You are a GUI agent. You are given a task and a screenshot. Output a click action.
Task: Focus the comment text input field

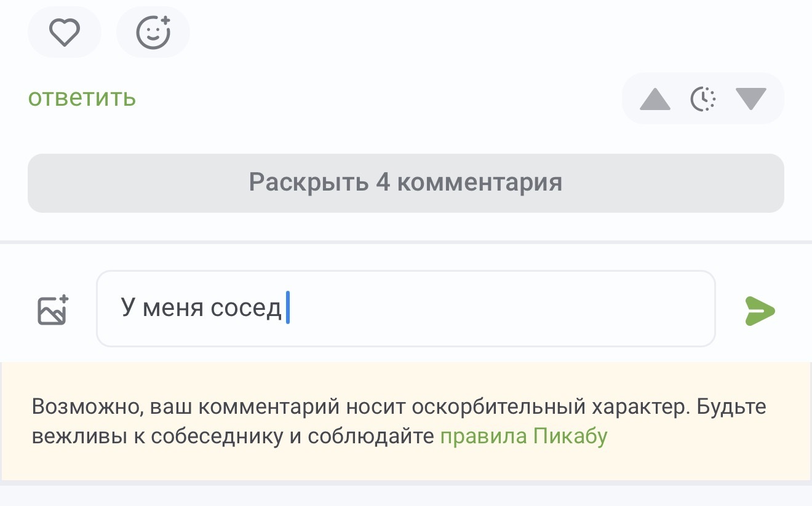406,309
